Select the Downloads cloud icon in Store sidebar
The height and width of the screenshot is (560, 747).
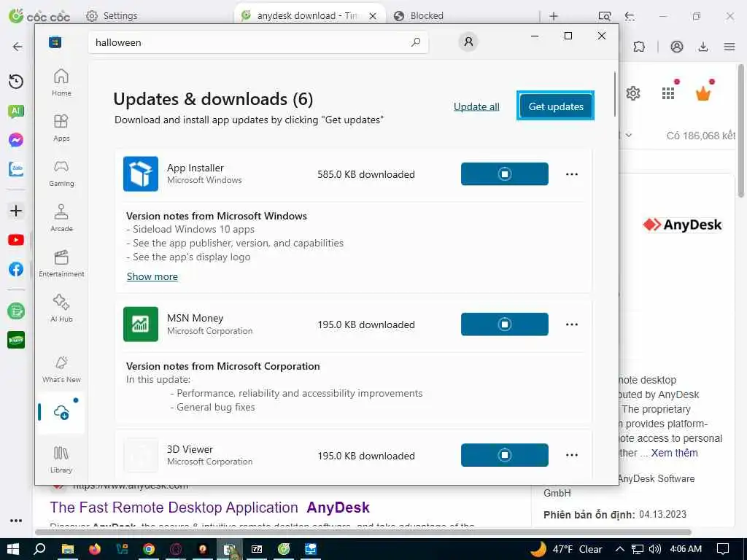coord(61,412)
